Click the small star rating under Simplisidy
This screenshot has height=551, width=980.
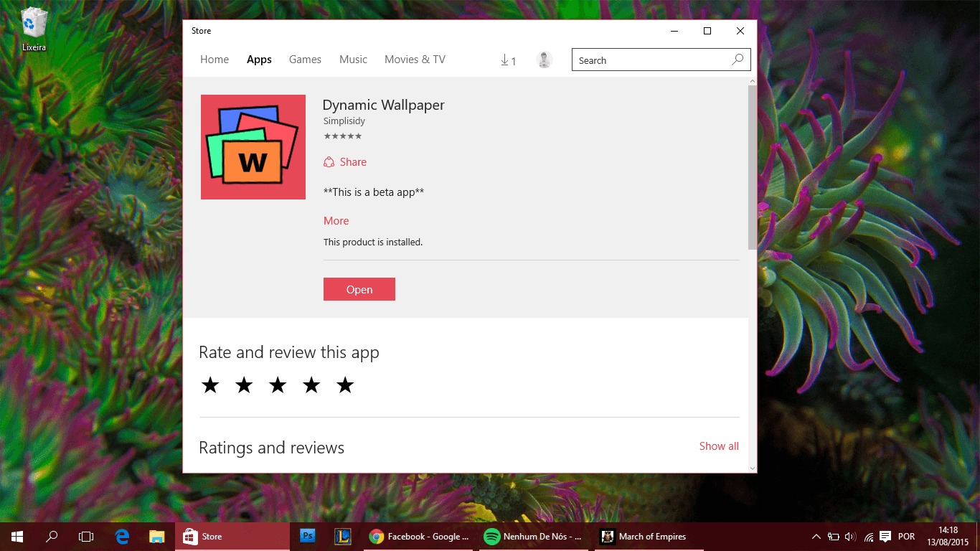point(342,136)
